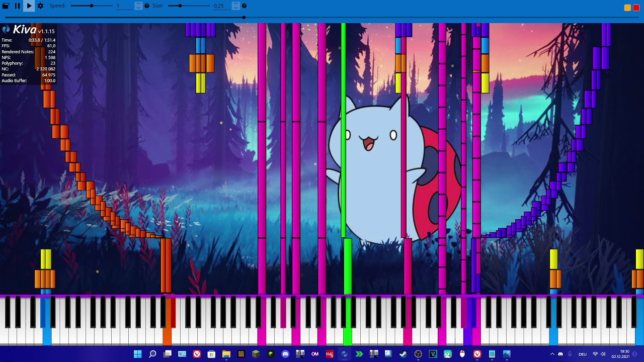Click the microphone tray icon
Screen dimensions: 644x362
[570, 354]
